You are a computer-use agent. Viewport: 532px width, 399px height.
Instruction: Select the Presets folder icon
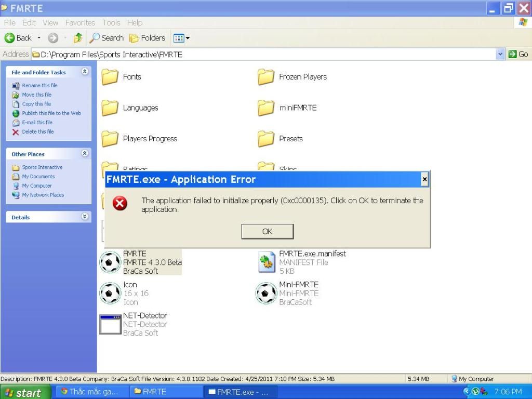coord(266,139)
